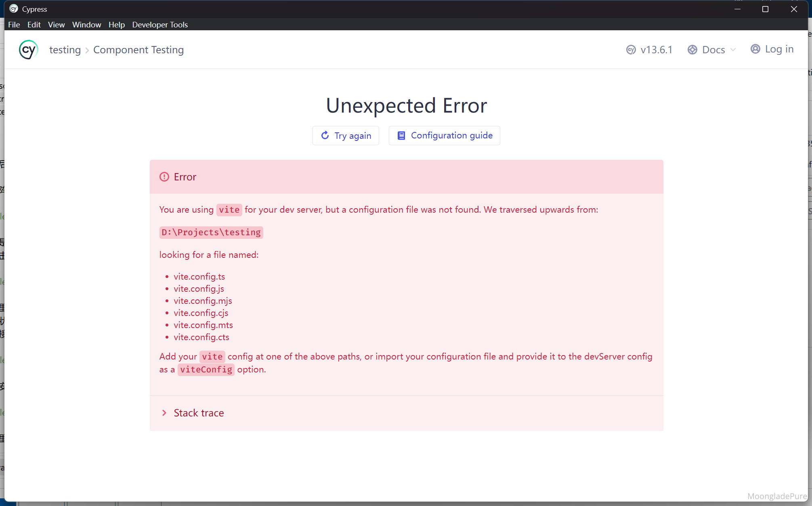The width and height of the screenshot is (812, 506).
Task: Click the testing project breadcrumb
Action: coord(65,50)
